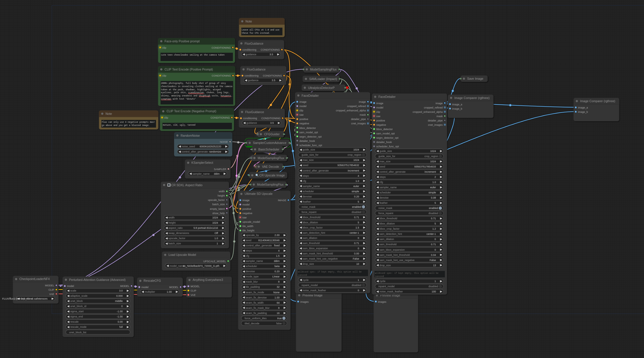
Task: Click the magnifier icon on CR Upscale Image
Action: coord(257,175)
